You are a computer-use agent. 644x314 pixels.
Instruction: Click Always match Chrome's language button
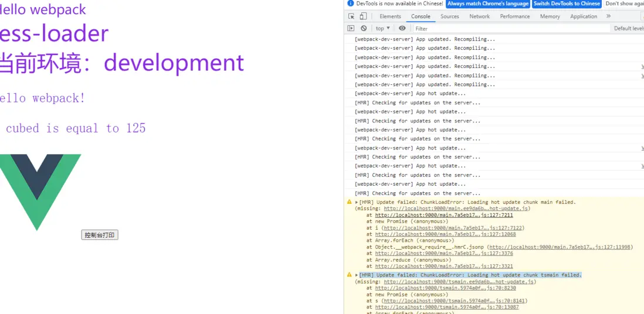[x=488, y=4]
